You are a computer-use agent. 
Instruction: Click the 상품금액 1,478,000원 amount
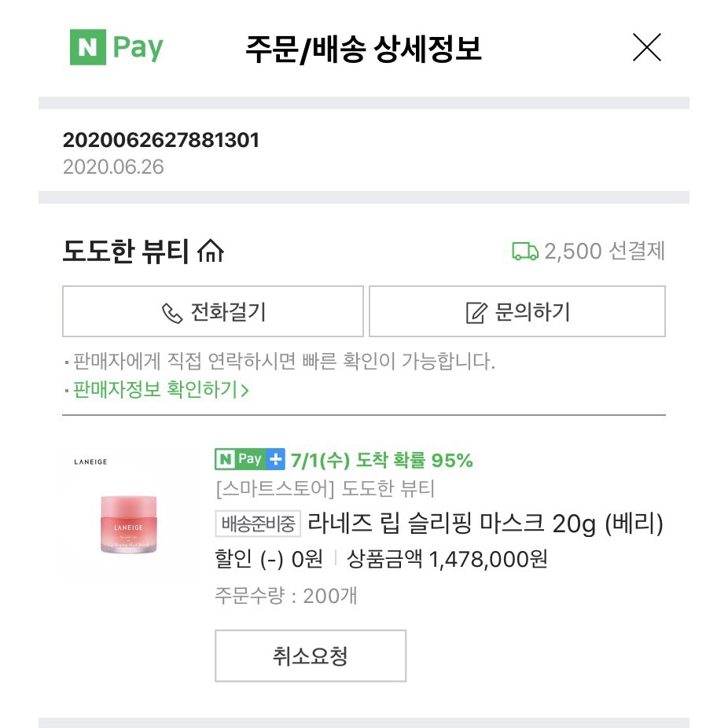click(447, 559)
